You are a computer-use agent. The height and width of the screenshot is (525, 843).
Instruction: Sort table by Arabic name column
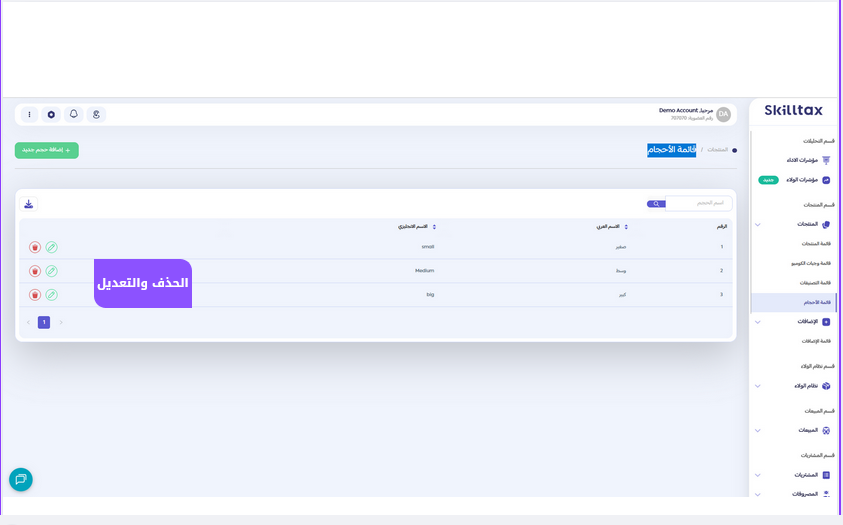tap(626, 227)
